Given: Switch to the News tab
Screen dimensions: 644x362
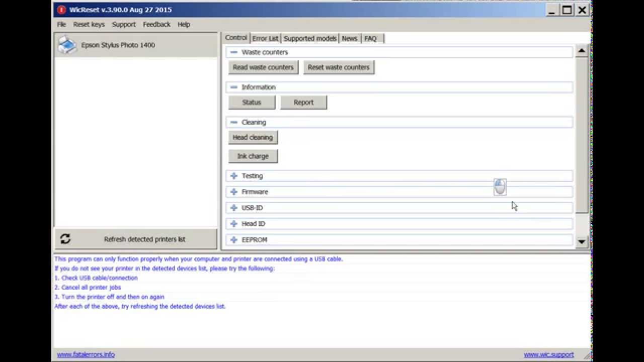Looking at the screenshot, I should click(350, 39).
